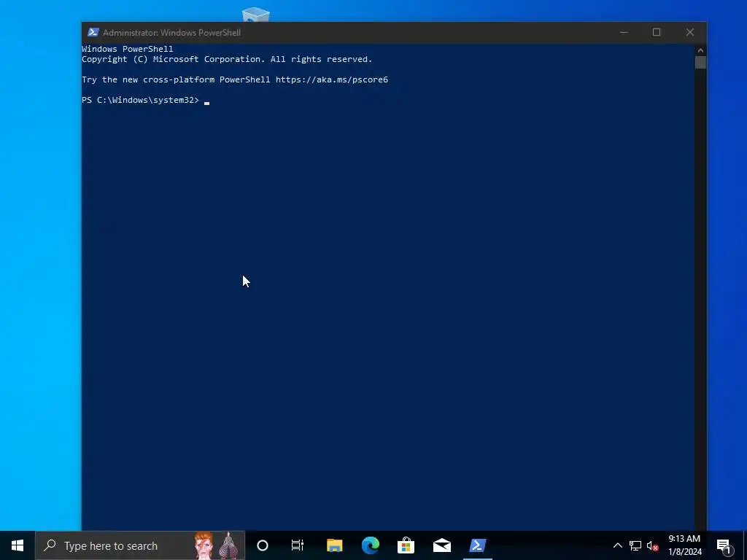Screen dimensions: 747x560
Task: Open Cortana from the taskbar circle icon
Action: tap(263, 545)
